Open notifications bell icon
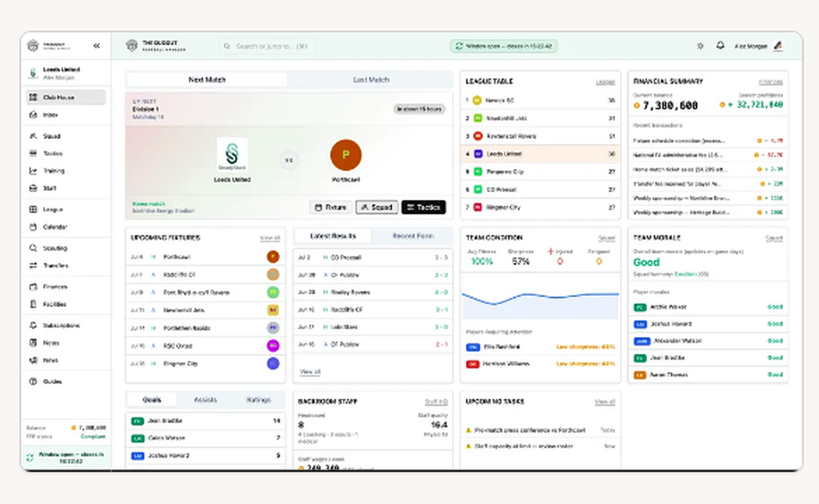 [x=720, y=45]
